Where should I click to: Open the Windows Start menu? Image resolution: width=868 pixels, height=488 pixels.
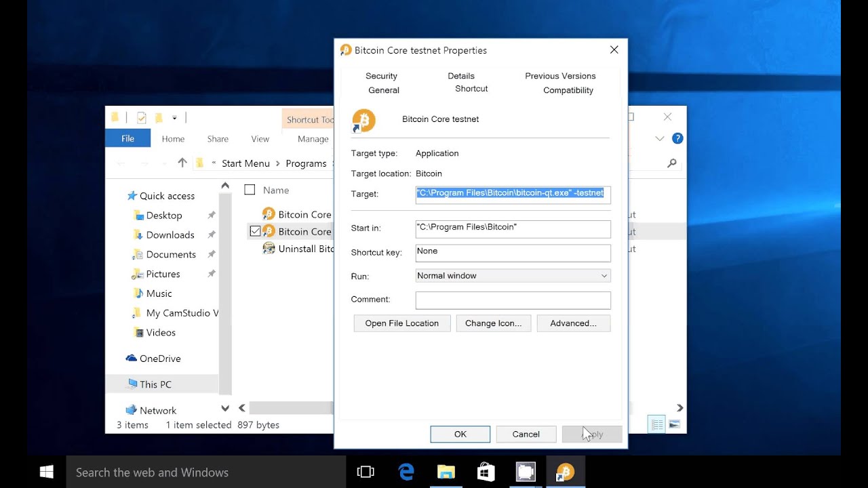(x=47, y=472)
